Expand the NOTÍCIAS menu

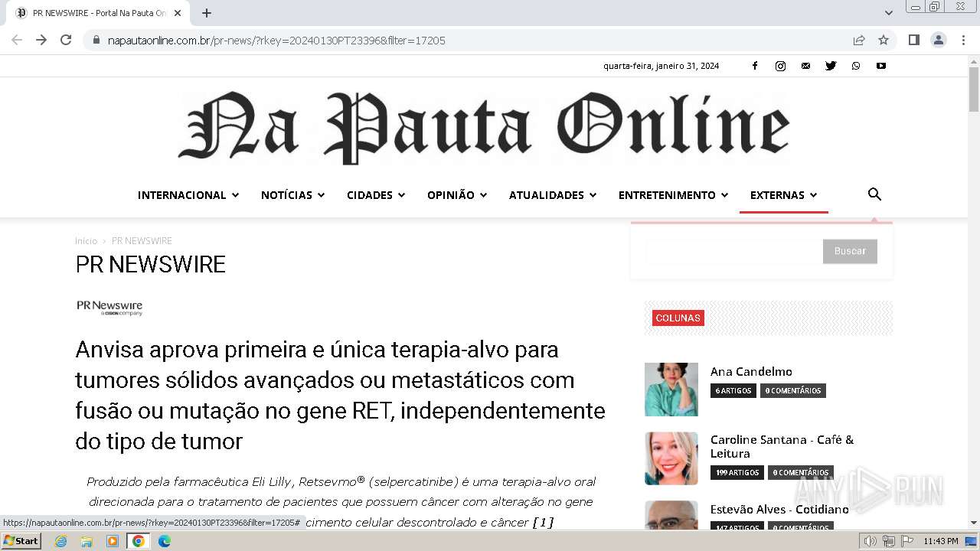pos(293,195)
